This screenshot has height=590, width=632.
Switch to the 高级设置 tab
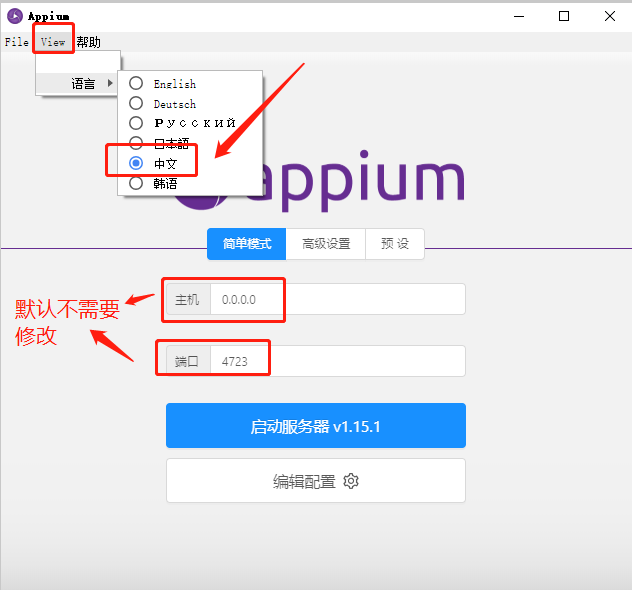pos(326,244)
